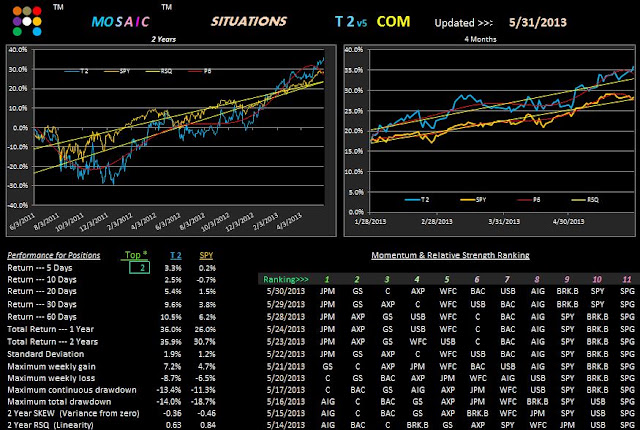This screenshot has height=430, width=640.
Task: Open 'Momentum & Relative Strength Ranking' heading
Action: 450,255
